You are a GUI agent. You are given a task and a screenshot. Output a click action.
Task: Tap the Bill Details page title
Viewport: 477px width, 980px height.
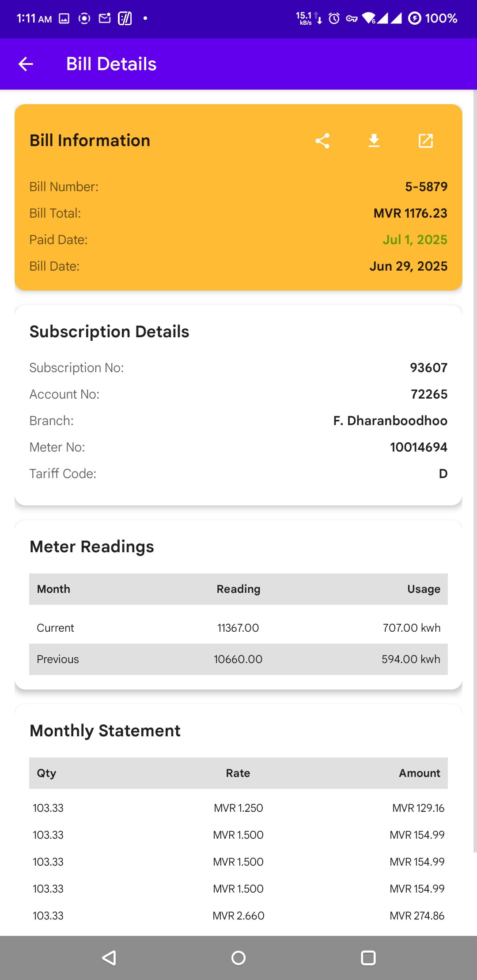[111, 64]
